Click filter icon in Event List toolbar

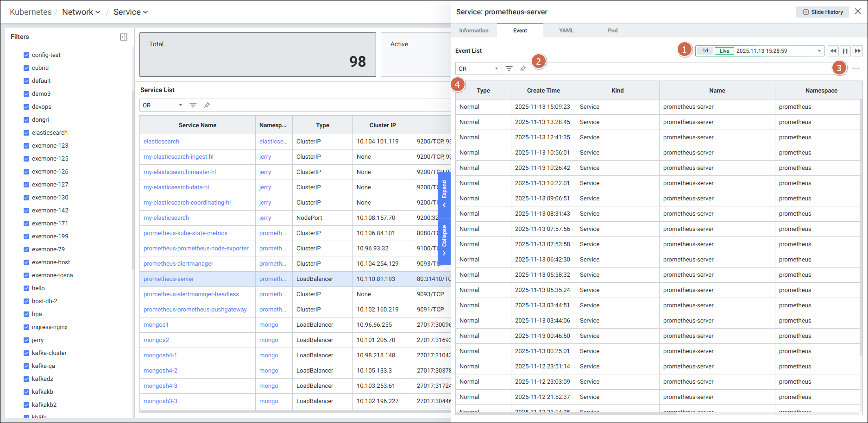pyautogui.click(x=509, y=68)
